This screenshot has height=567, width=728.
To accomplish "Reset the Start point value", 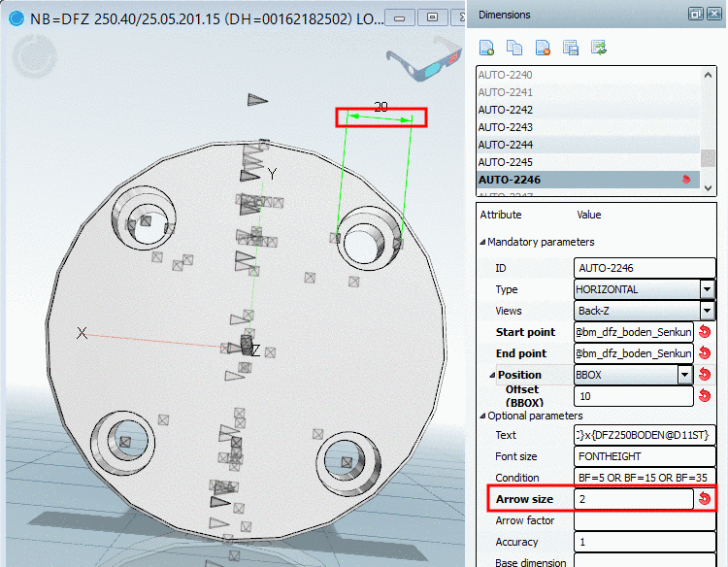I will coord(705,332).
